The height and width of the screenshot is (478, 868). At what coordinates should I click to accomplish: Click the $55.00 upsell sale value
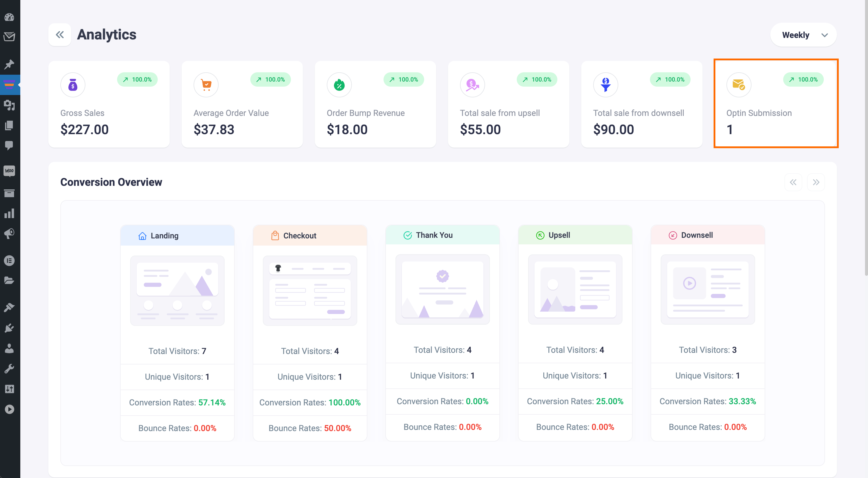pyautogui.click(x=481, y=129)
